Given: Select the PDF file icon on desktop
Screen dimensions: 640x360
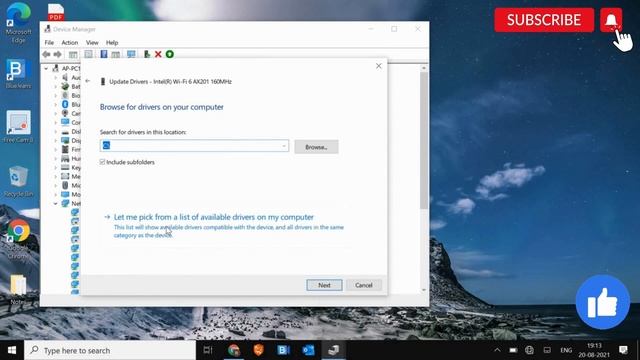Looking at the screenshot, I should [x=56, y=11].
